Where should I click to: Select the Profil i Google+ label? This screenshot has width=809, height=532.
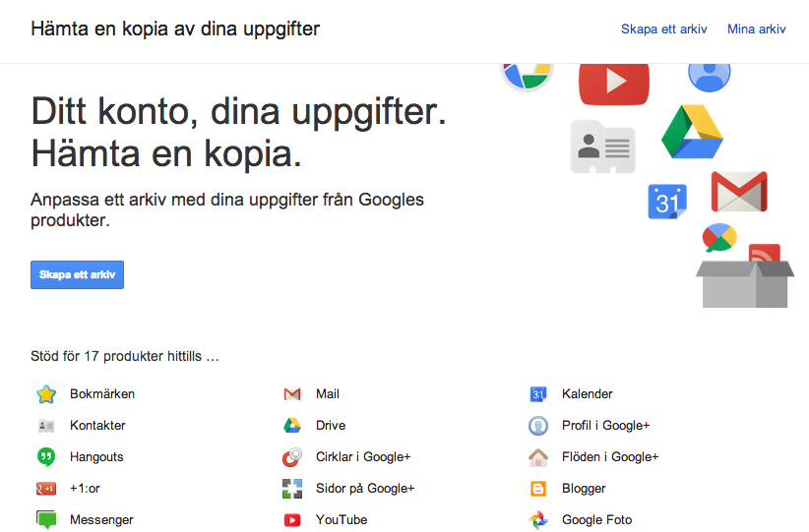tap(605, 426)
